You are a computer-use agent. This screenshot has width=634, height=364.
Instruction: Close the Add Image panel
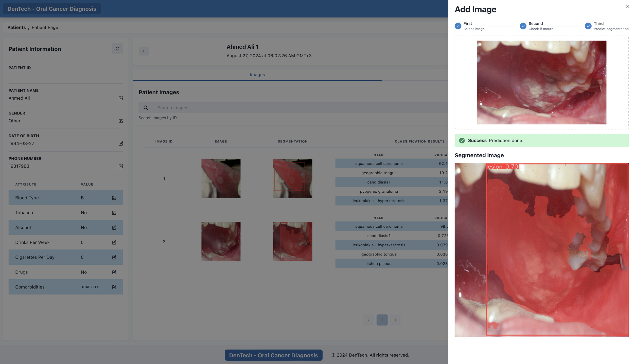click(x=628, y=7)
